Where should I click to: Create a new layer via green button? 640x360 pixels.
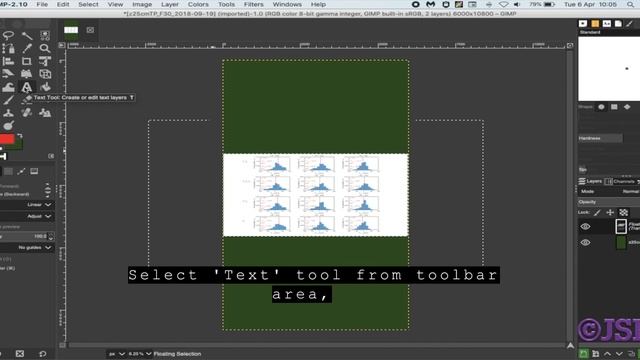[584, 354]
